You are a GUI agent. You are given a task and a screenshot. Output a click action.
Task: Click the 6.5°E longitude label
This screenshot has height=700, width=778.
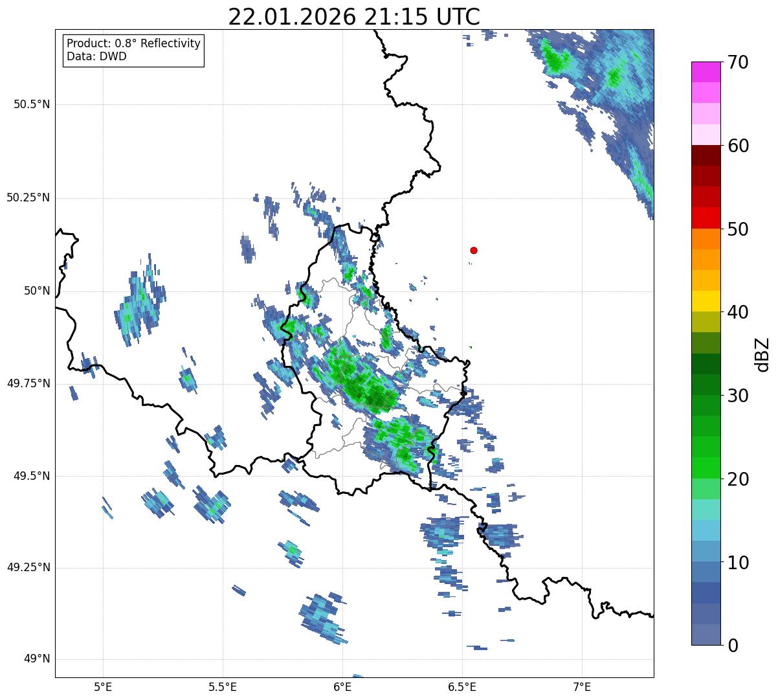click(462, 686)
